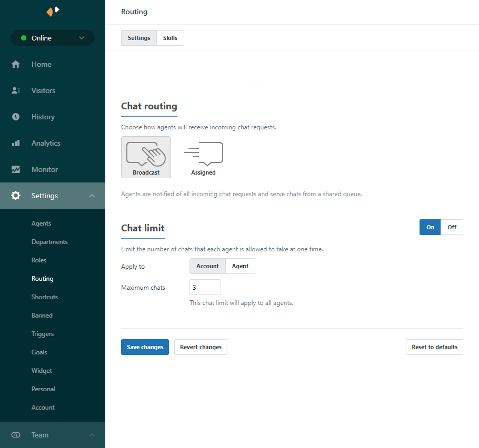The image size is (479, 448).
Task: Click the Settings gear icon
Action: [x=16, y=196]
